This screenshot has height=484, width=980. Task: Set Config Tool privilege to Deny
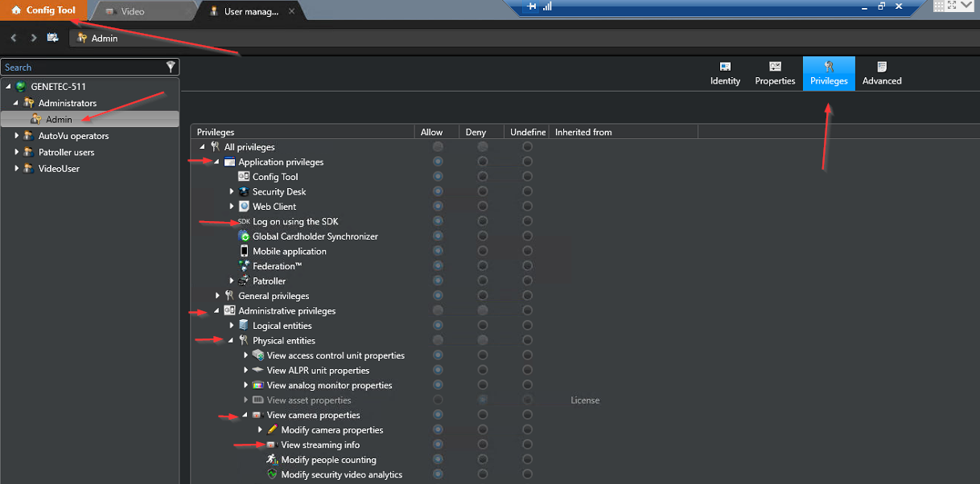pyautogui.click(x=482, y=177)
